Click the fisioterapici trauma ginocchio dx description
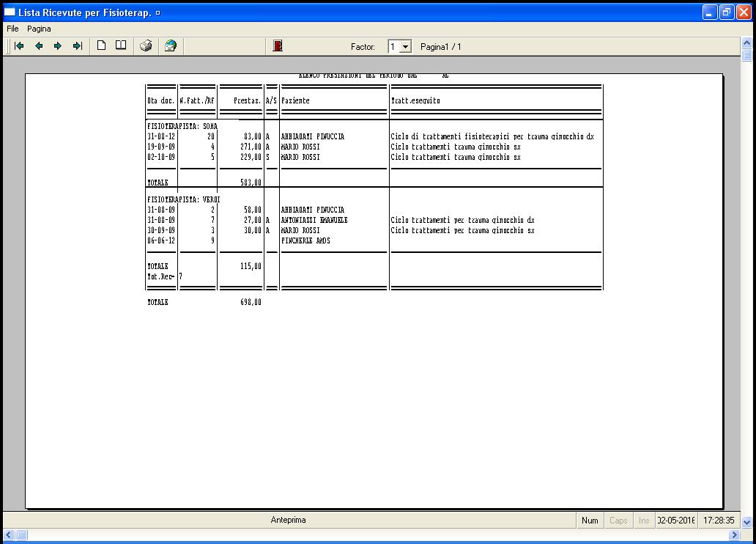756x544 pixels. pyautogui.click(x=492, y=136)
